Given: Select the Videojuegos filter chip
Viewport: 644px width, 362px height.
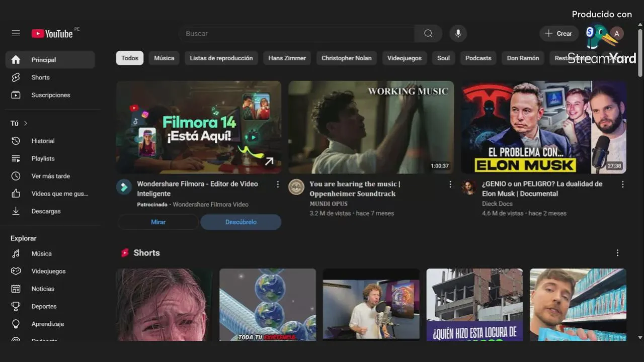Looking at the screenshot, I should point(405,58).
